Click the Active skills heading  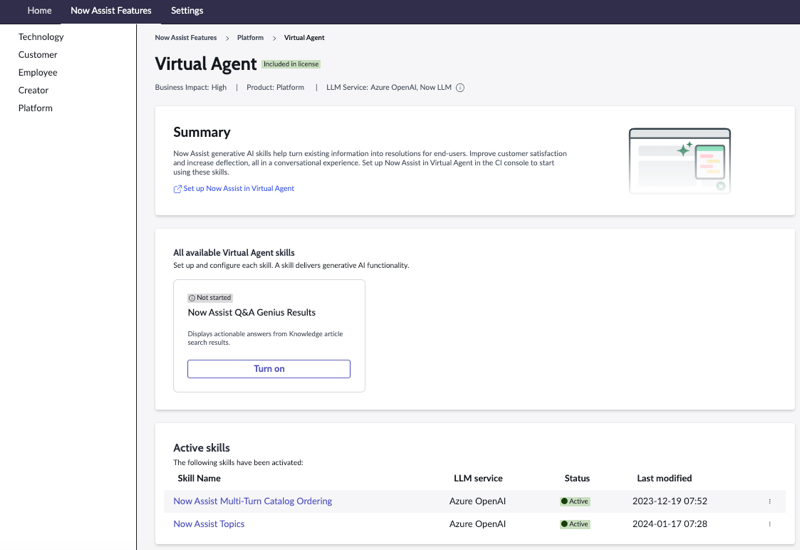(x=202, y=448)
